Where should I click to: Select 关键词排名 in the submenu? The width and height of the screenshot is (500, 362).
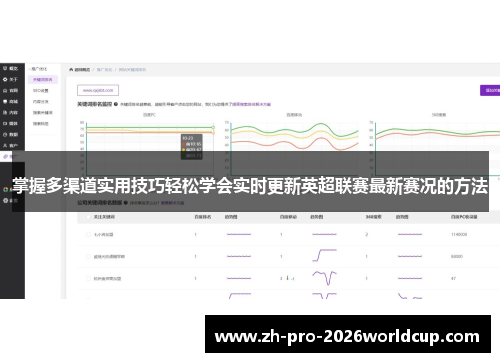pos(43,79)
